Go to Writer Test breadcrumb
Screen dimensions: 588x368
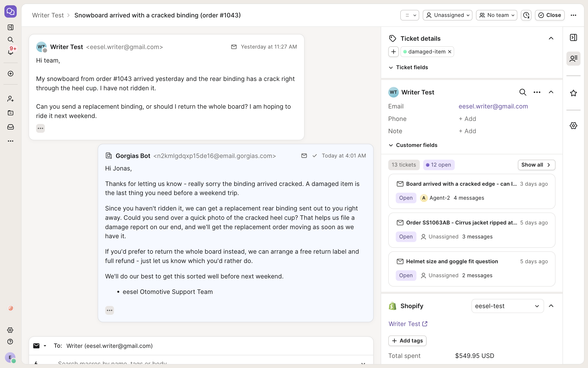pyautogui.click(x=48, y=15)
